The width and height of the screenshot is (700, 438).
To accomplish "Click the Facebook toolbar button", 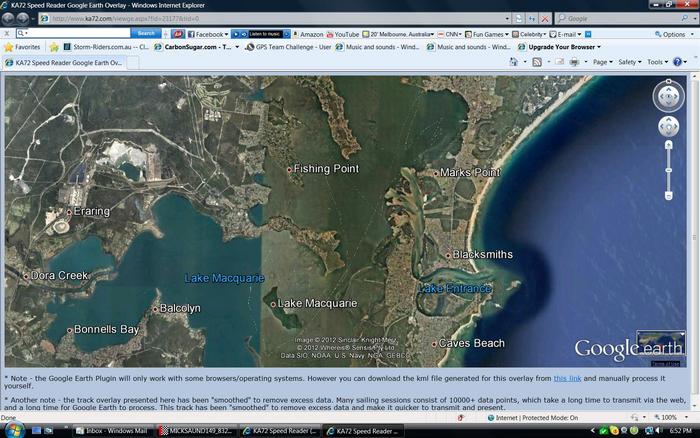I will (205, 34).
